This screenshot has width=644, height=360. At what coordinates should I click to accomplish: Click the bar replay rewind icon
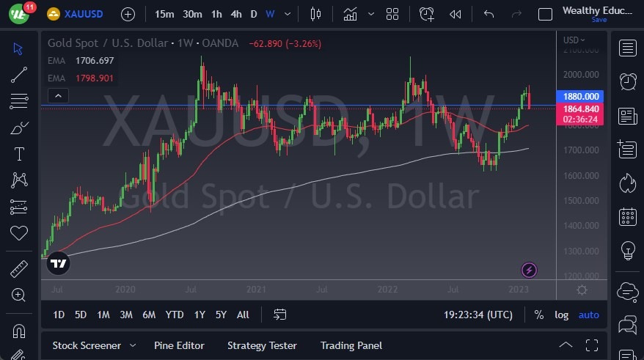pyautogui.click(x=455, y=14)
